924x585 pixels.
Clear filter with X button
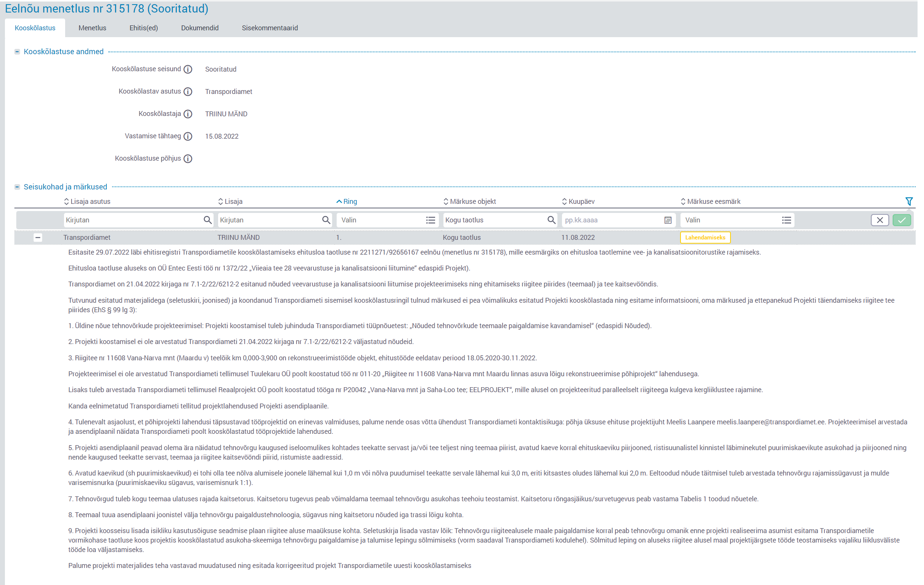(x=879, y=220)
